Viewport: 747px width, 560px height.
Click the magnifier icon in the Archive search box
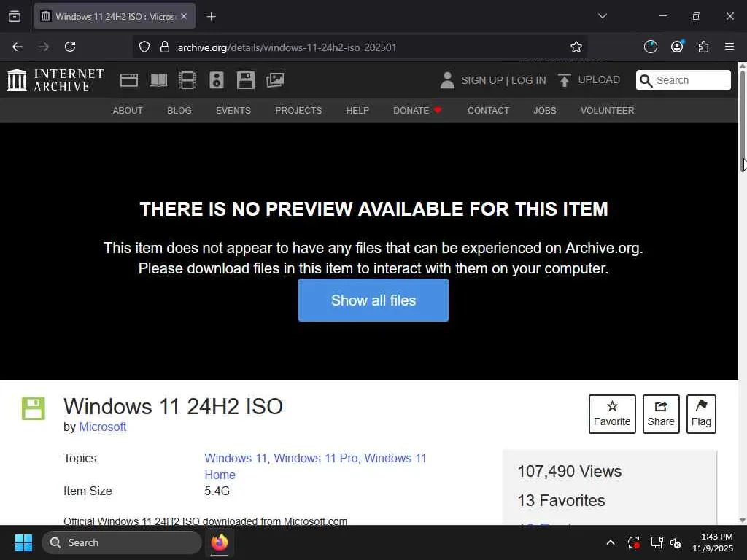tap(646, 80)
